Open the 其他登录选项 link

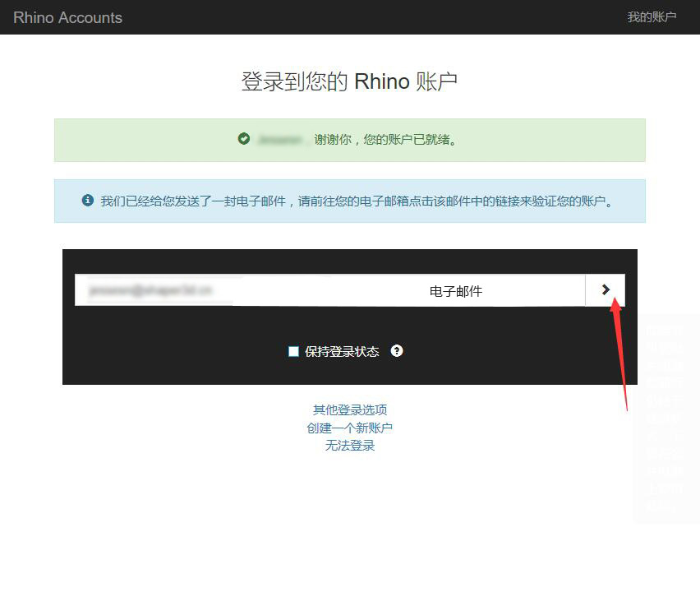coord(349,409)
